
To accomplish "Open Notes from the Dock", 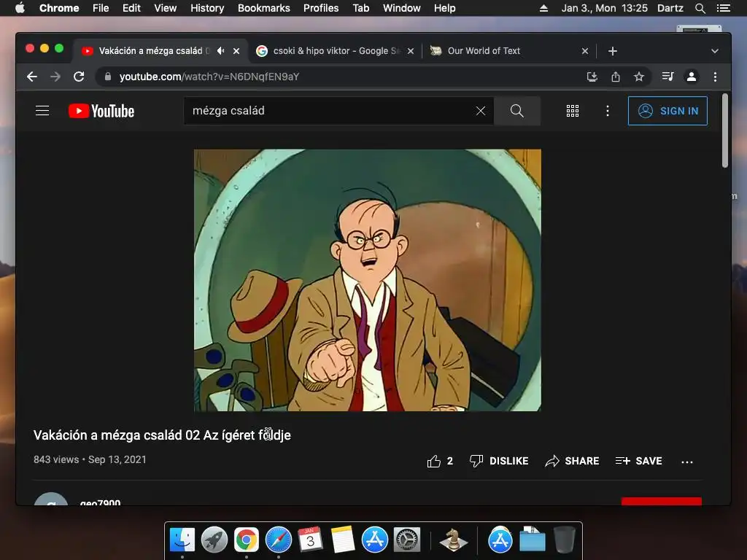I will point(343,540).
